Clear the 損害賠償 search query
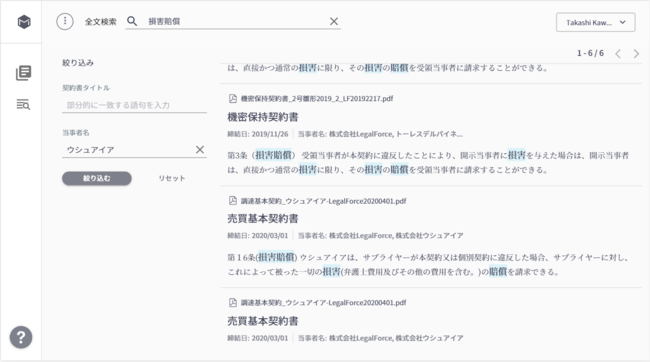Screen dimensions: 650x362 (x=334, y=22)
